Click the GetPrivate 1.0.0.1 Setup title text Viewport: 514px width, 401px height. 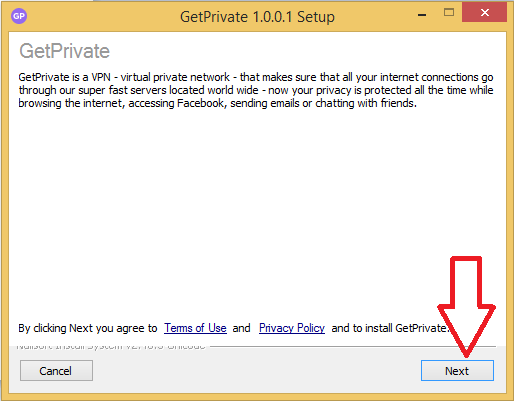257,17
